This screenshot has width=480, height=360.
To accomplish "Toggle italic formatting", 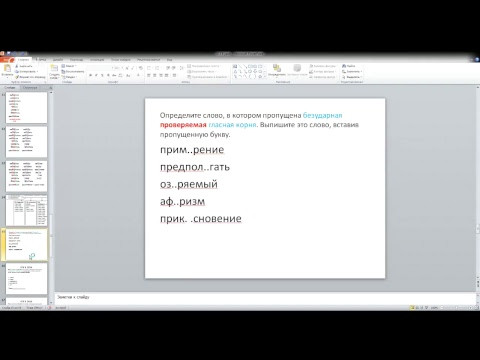I will [96, 75].
